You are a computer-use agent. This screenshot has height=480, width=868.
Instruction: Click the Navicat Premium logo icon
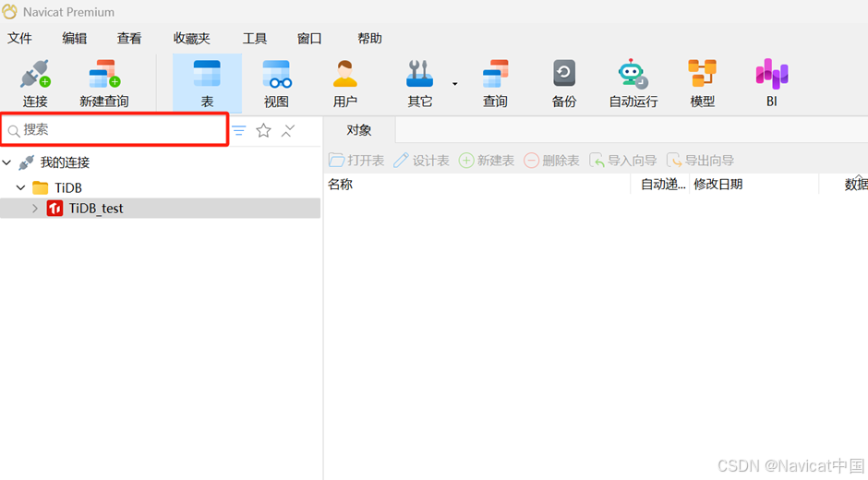(x=10, y=11)
